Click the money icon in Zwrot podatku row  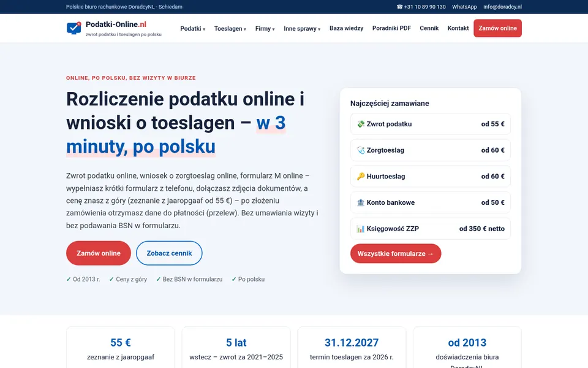pyautogui.click(x=360, y=124)
